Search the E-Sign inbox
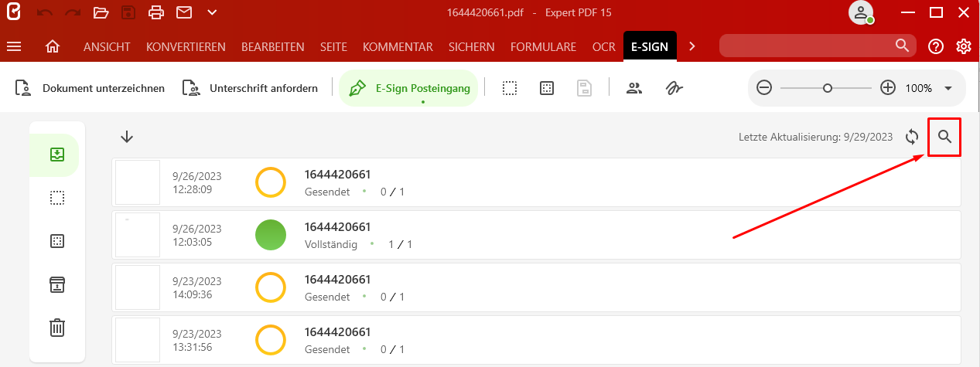The image size is (980, 367). click(944, 137)
